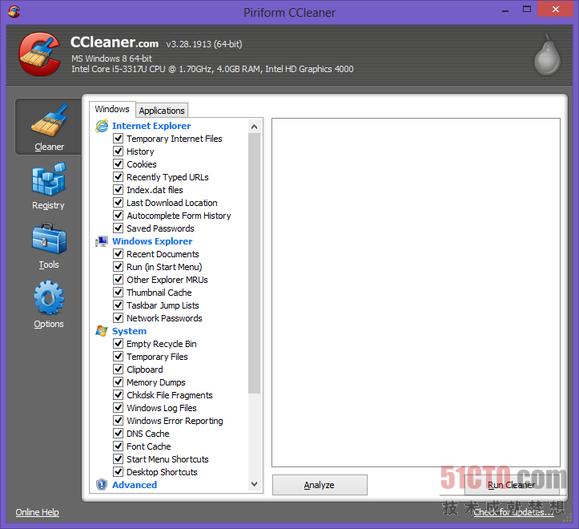Click the Internet Explorer group icon

pos(102,126)
